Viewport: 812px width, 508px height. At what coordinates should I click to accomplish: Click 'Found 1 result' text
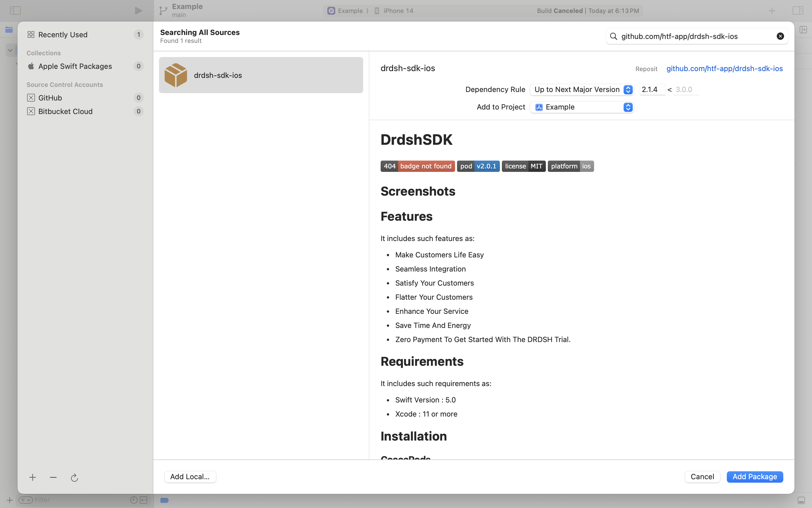181,41
